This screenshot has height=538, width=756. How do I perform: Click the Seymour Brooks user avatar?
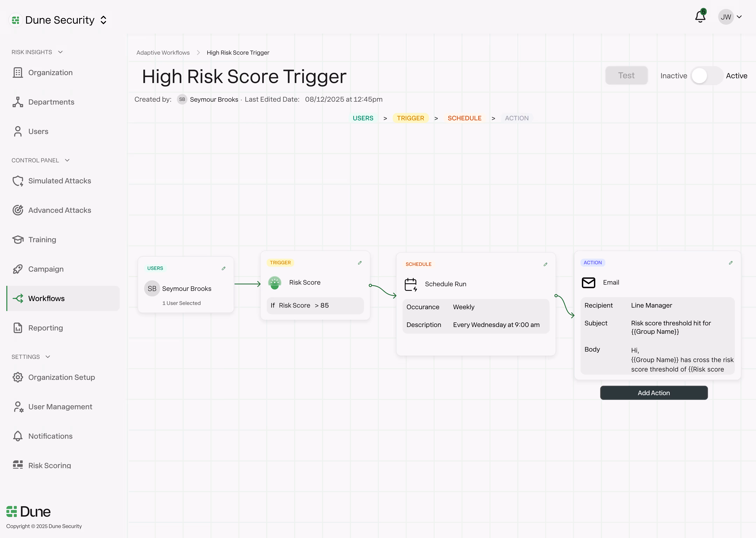pos(152,289)
